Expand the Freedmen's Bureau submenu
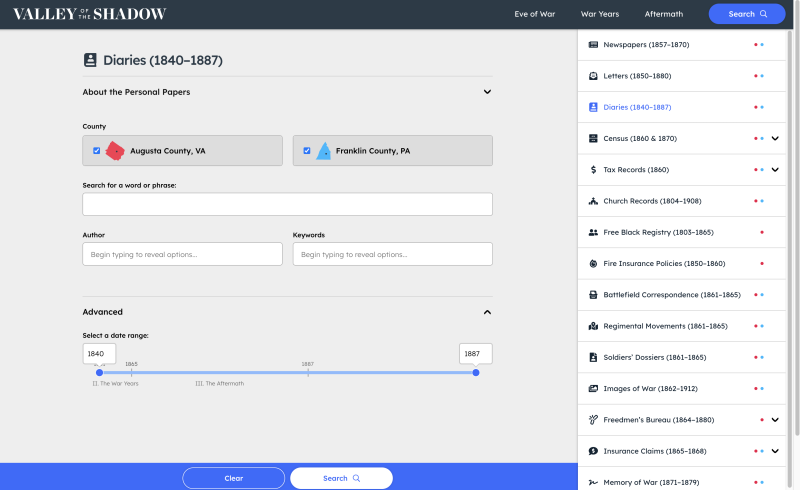Screen dimensions: 800x490 (775, 420)
